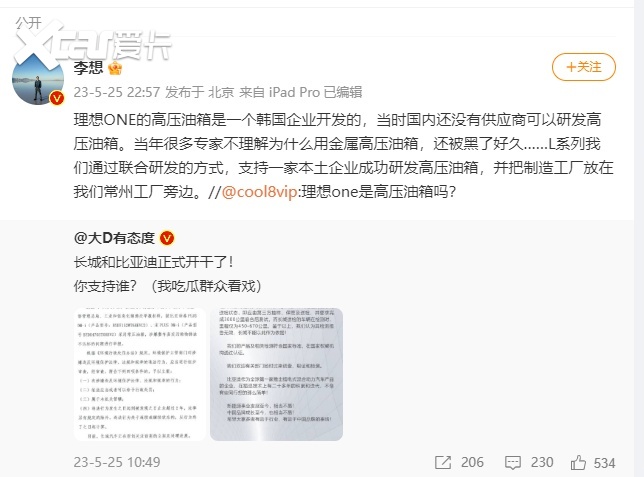644x477 pixels.
Task: Click the repost share icon
Action: [x=443, y=463]
